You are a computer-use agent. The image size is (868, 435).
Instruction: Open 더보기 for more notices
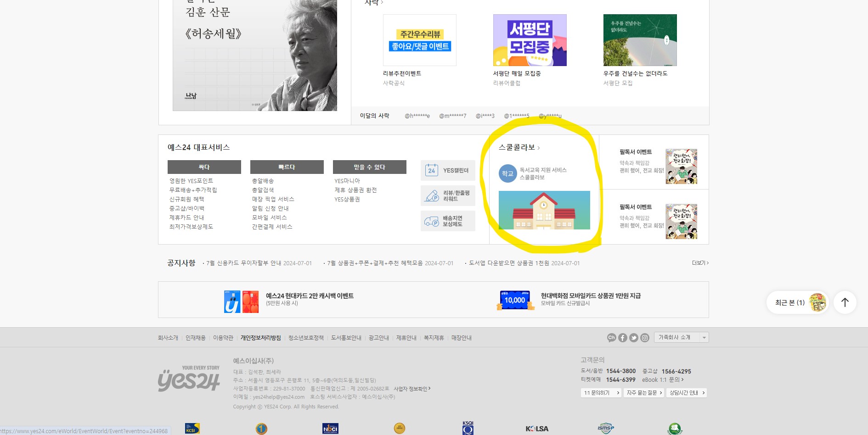tap(700, 263)
